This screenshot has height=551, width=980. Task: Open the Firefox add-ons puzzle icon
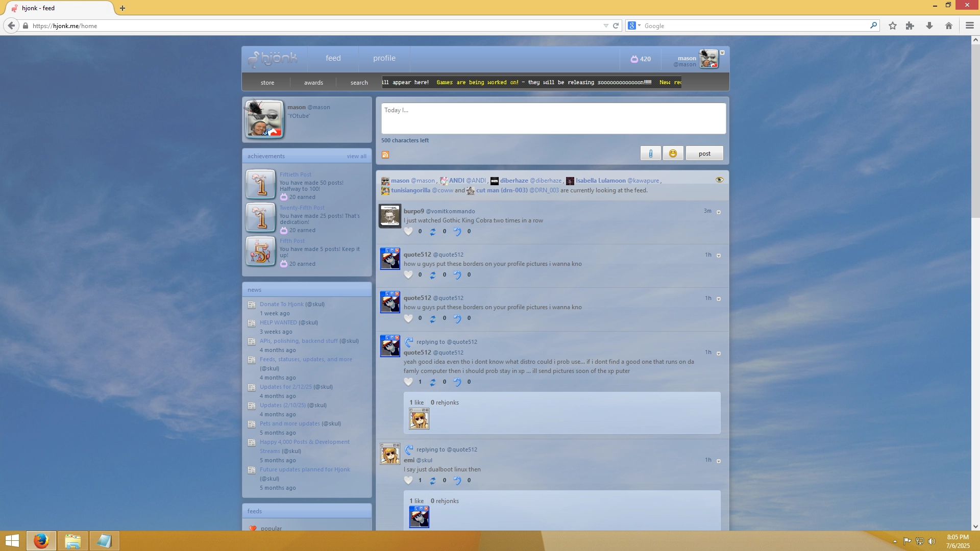point(910,26)
